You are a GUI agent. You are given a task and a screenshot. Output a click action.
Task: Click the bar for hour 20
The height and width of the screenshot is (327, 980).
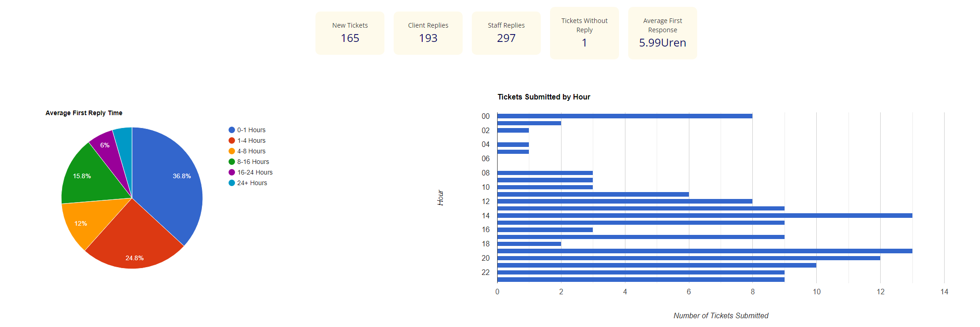(688, 258)
